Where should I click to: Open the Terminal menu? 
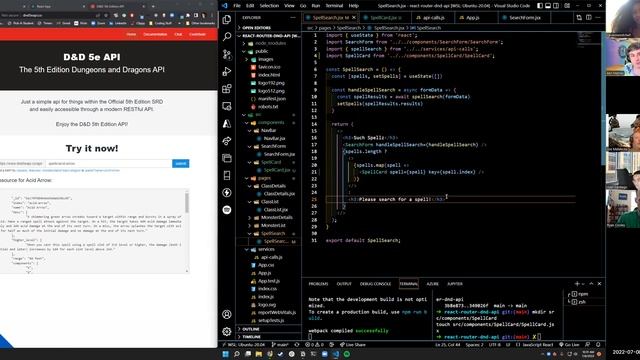point(334,6)
